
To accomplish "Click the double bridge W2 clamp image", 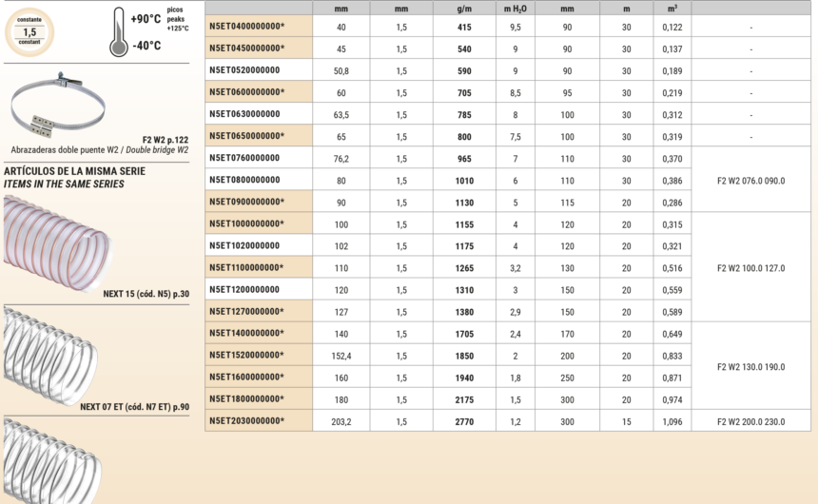I will pos(55,106).
